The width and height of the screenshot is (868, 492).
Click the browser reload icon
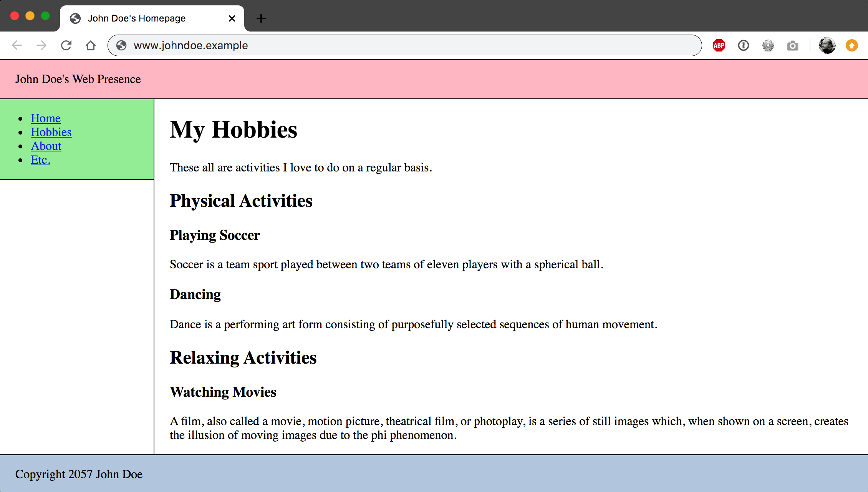(66, 45)
